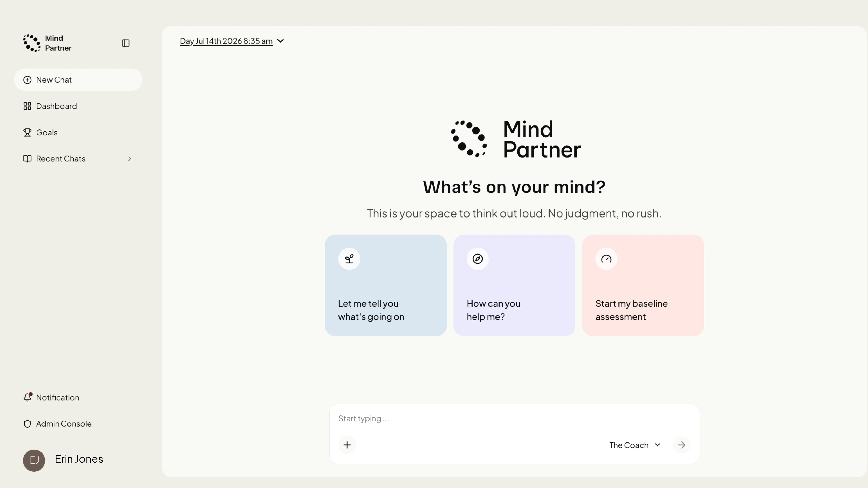Click the EJ avatar circle
The width and height of the screenshot is (868, 488).
click(34, 460)
